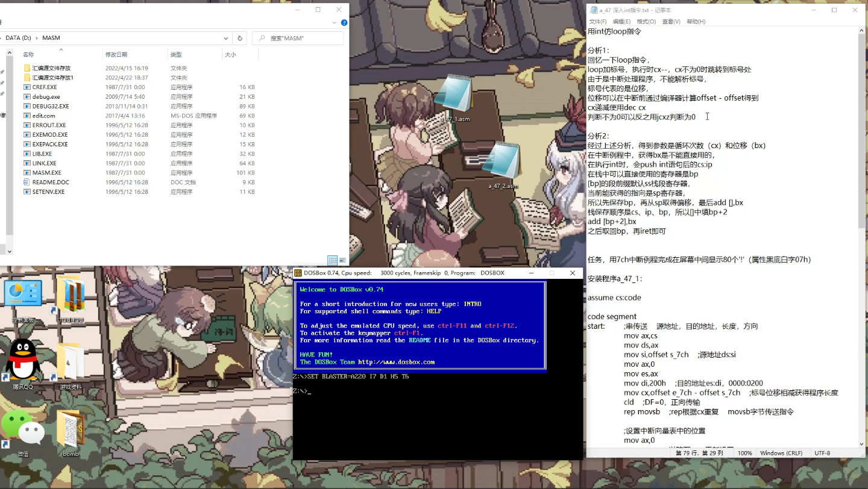Viewport: 868px width, 489px height.
Task: Open the address bar history dropdown
Action: pos(225,38)
